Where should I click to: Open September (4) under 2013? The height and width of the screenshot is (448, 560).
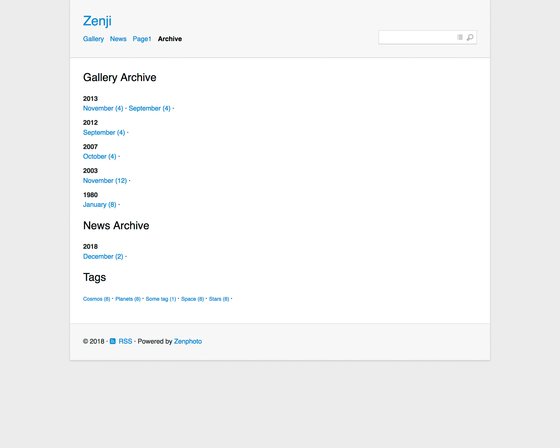click(x=150, y=108)
